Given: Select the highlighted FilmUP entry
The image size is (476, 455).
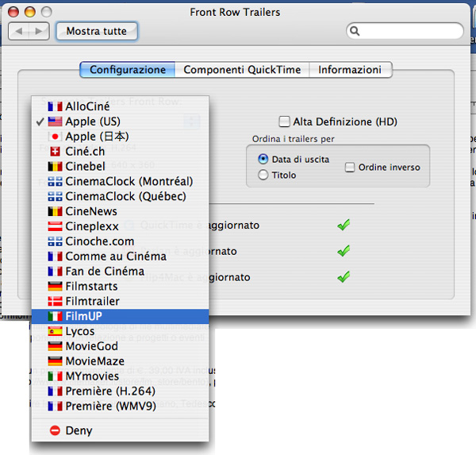Looking at the screenshot, I should pyautogui.click(x=121, y=316).
